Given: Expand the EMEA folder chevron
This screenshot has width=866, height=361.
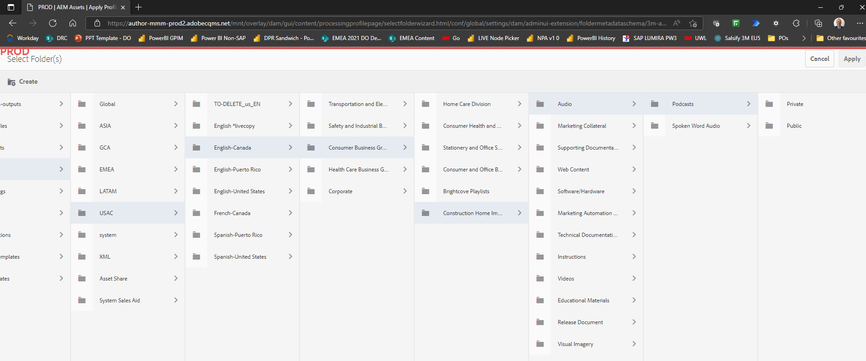Looking at the screenshot, I should click(x=176, y=169).
